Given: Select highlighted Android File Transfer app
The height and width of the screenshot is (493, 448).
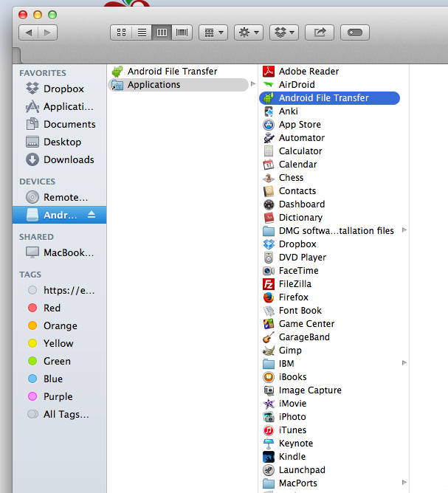Looking at the screenshot, I should [329, 97].
